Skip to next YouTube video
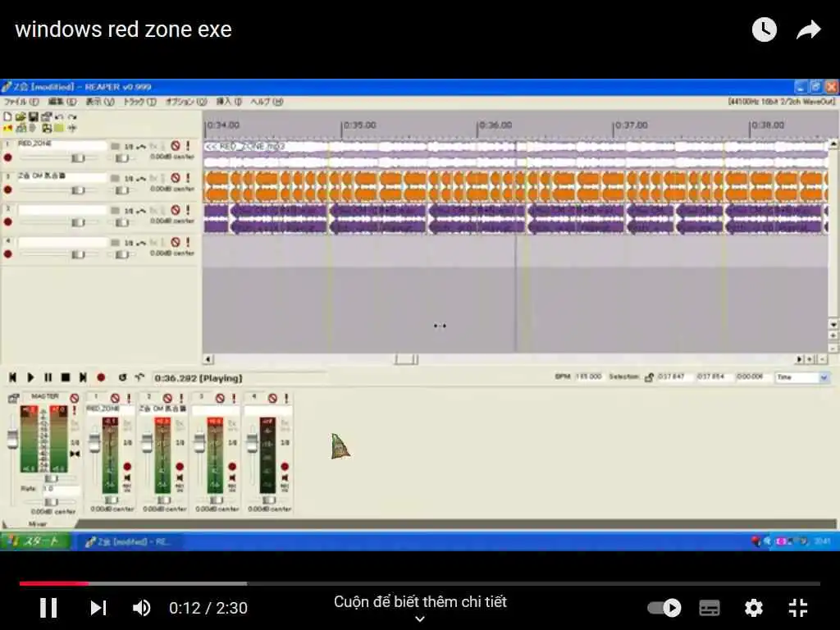840x630 pixels. (x=98, y=608)
